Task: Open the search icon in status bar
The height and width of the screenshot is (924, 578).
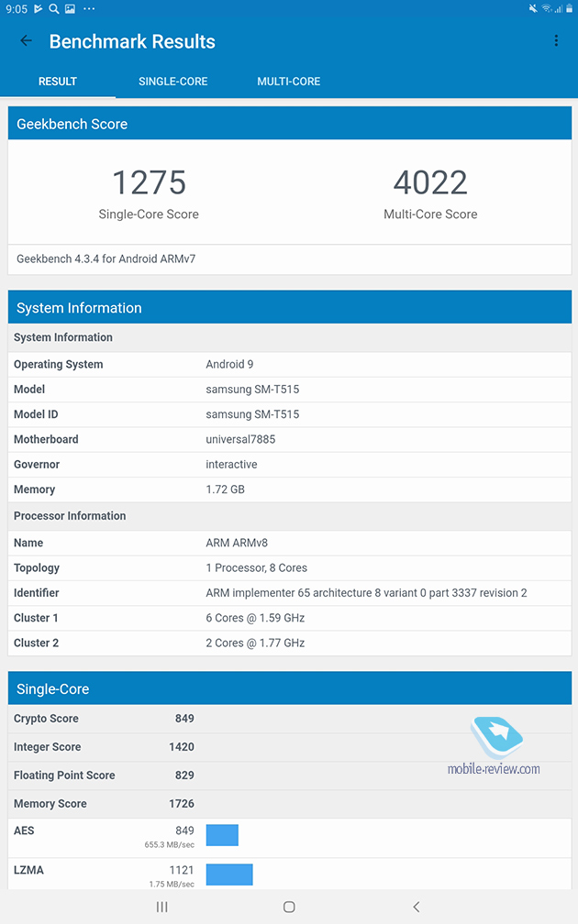Action: click(x=53, y=9)
